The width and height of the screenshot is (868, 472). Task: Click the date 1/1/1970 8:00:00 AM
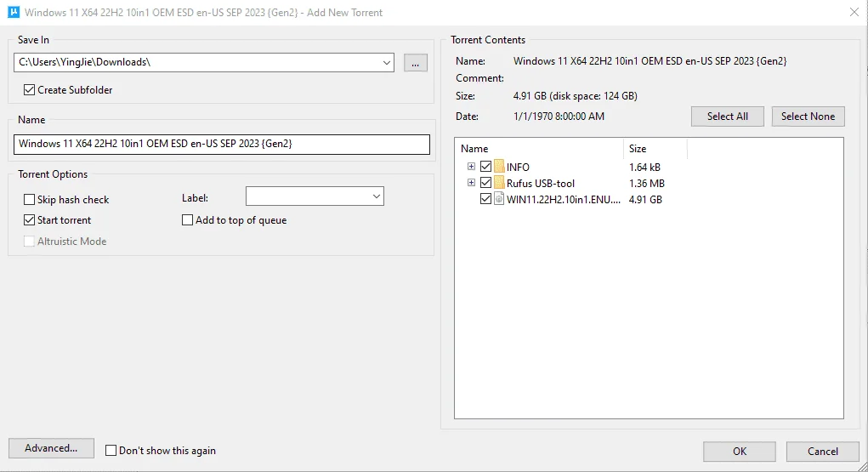click(559, 117)
